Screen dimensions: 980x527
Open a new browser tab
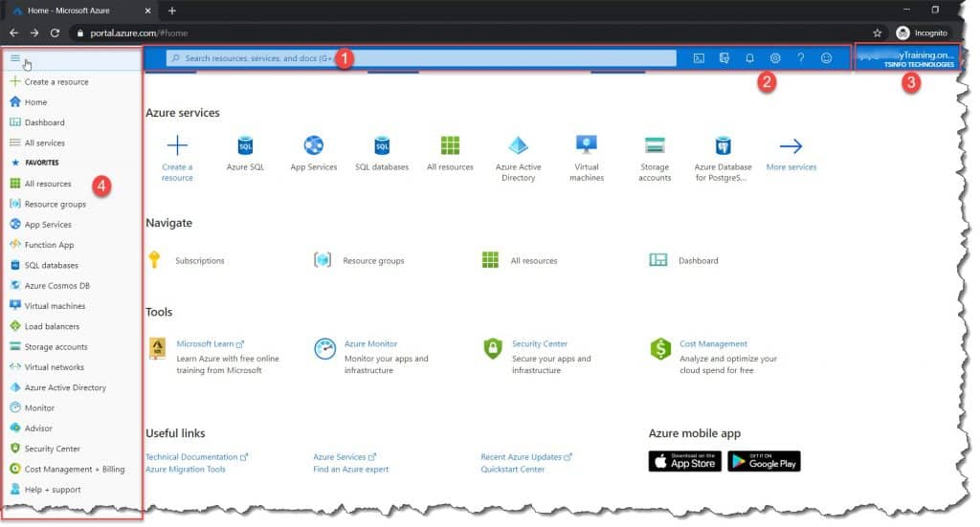(172, 11)
